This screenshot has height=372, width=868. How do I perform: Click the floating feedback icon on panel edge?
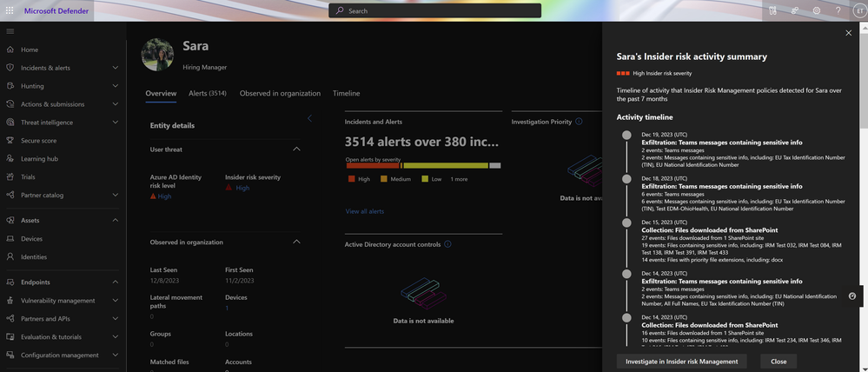pos(852,296)
